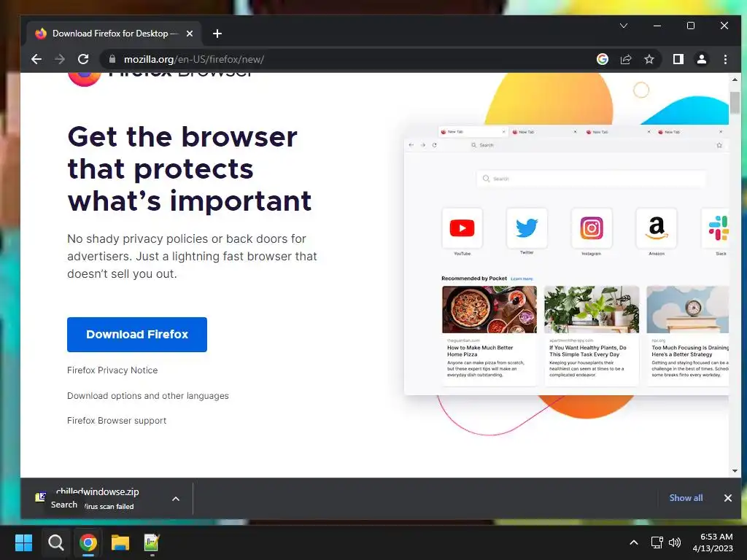
Task: Close the downloads bar
Action: pyautogui.click(x=728, y=498)
